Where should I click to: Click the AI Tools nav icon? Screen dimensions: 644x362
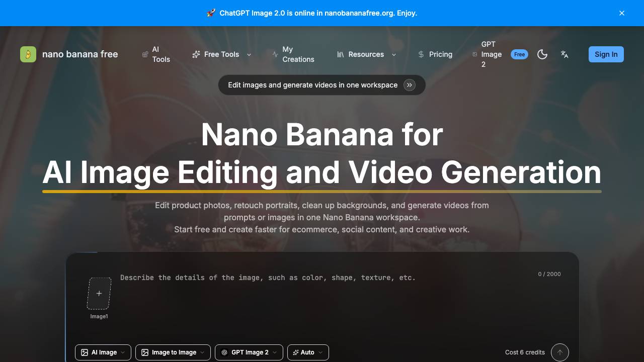(x=145, y=54)
